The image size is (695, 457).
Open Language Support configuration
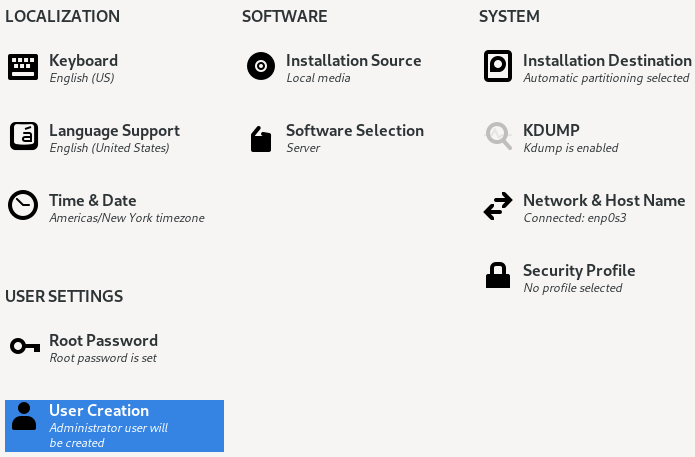114,130
